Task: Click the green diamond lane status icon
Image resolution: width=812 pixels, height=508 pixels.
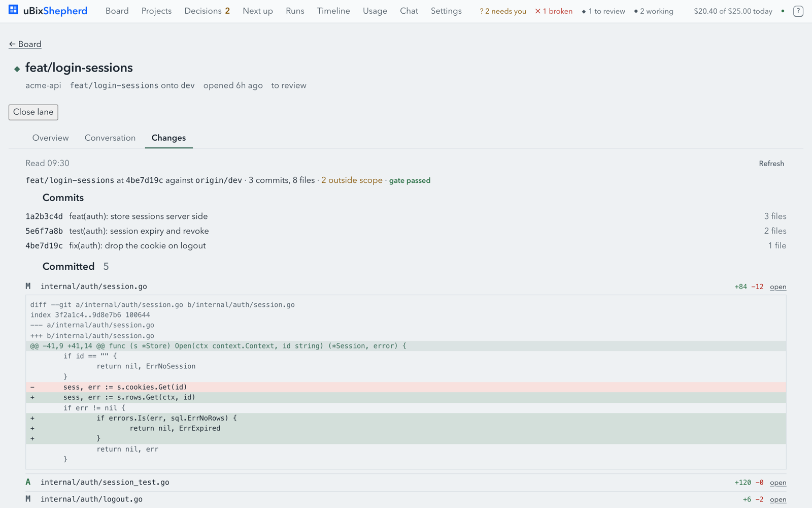Action: tap(17, 69)
